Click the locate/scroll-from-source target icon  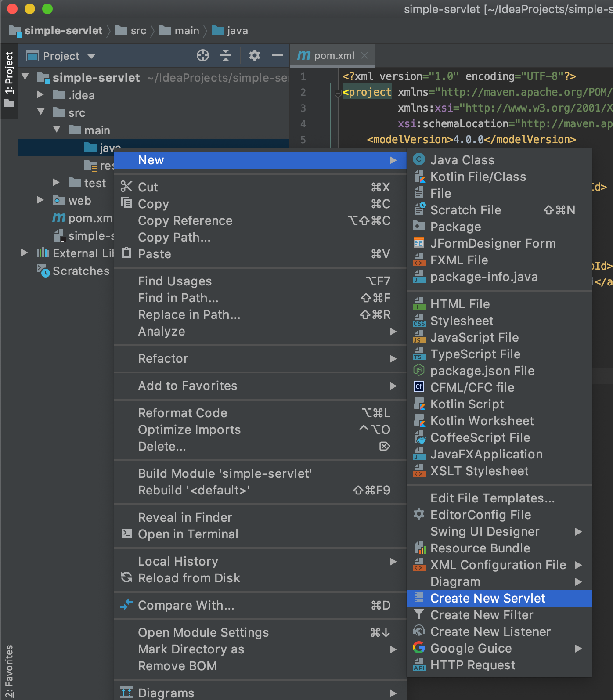tap(203, 55)
